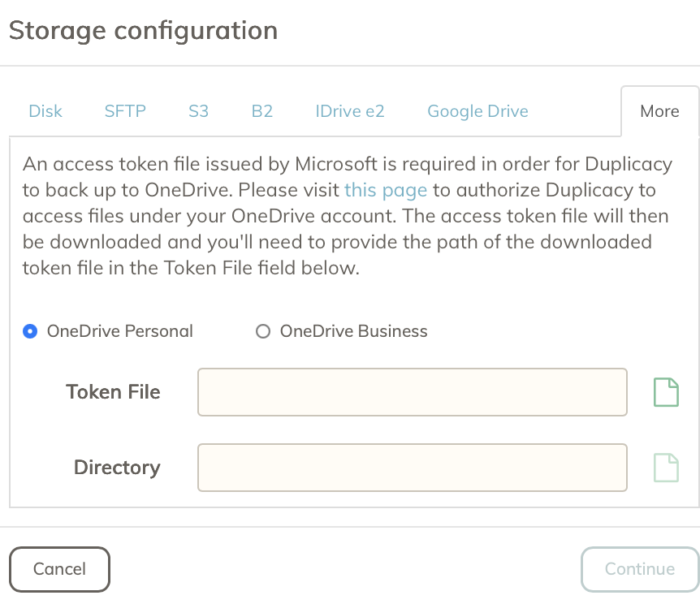This screenshot has width=700, height=604.
Task: Focus the Token File input field
Action: 413,392
